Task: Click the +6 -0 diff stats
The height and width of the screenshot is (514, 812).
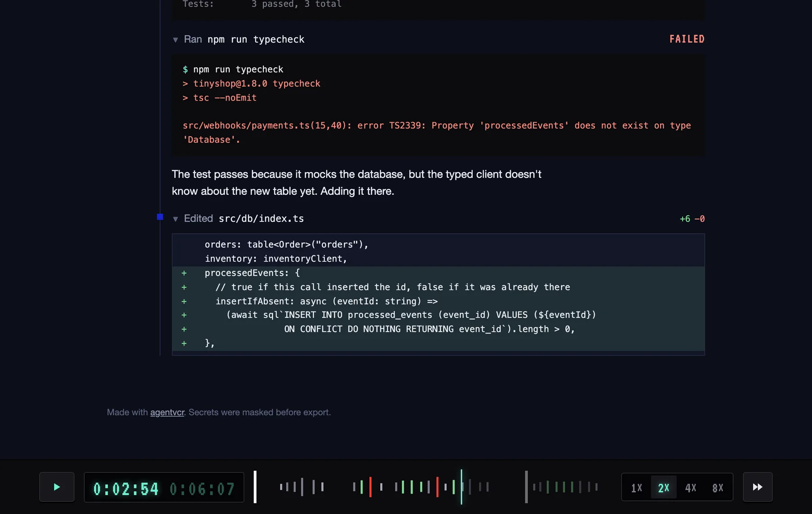Action: click(692, 219)
